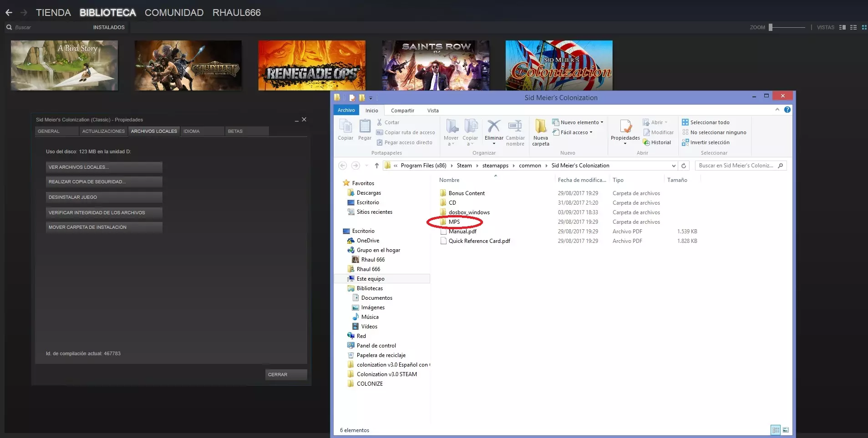Switch Steam library to detail view icon
868x438 pixels.
tap(843, 27)
